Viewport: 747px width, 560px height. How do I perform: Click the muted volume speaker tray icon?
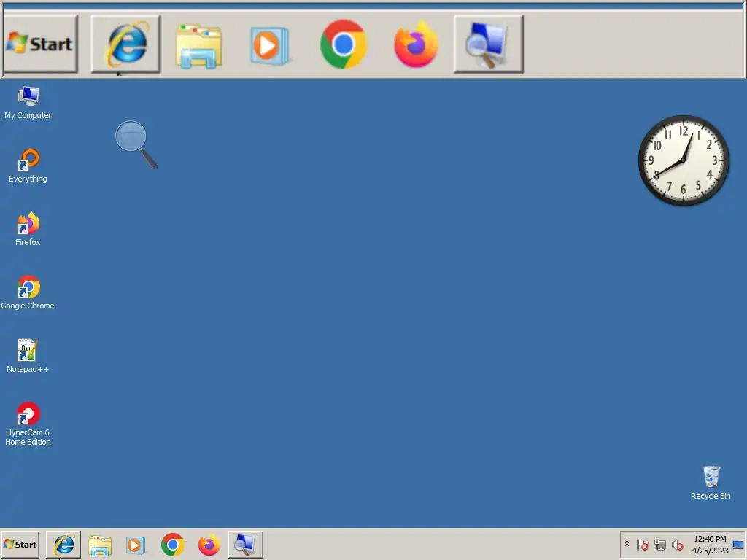(677, 544)
